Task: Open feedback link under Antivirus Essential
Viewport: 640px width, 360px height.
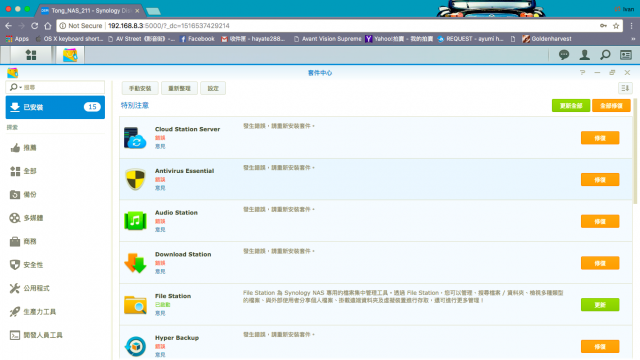Action: click(160, 188)
